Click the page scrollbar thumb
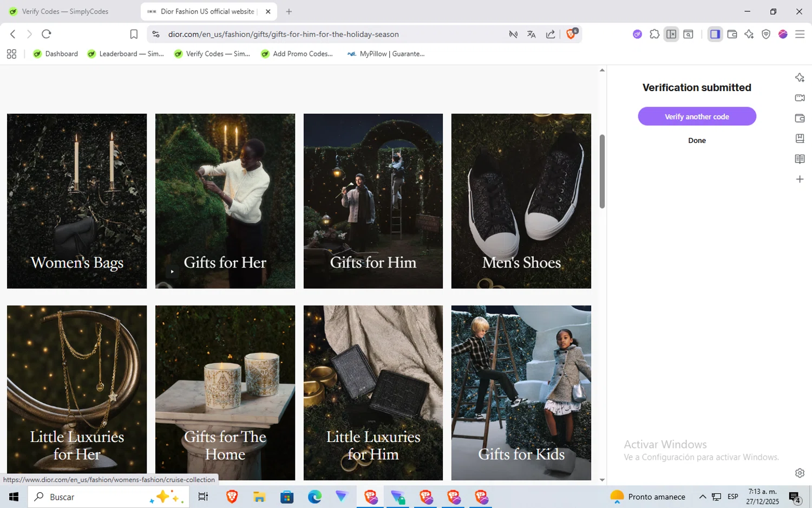 pos(602,171)
